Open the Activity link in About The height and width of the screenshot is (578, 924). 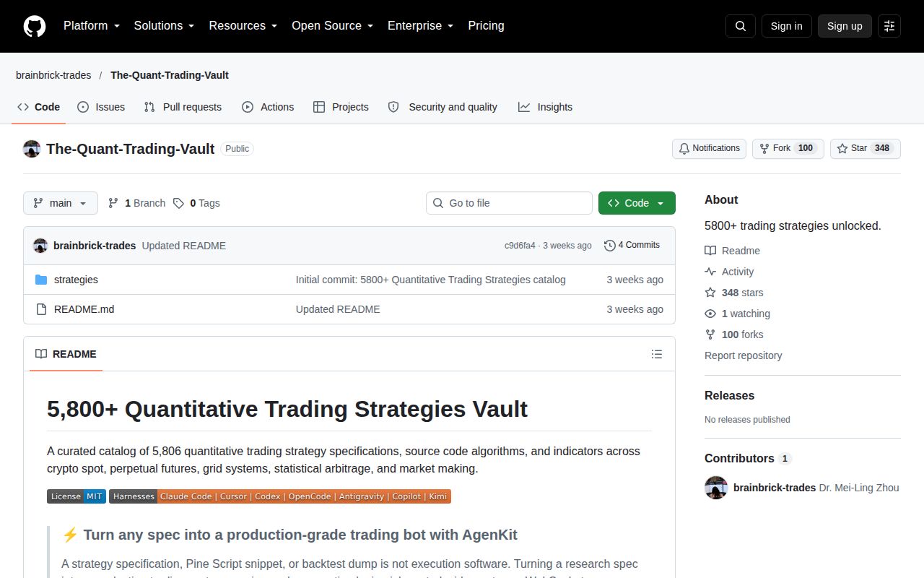729,272
